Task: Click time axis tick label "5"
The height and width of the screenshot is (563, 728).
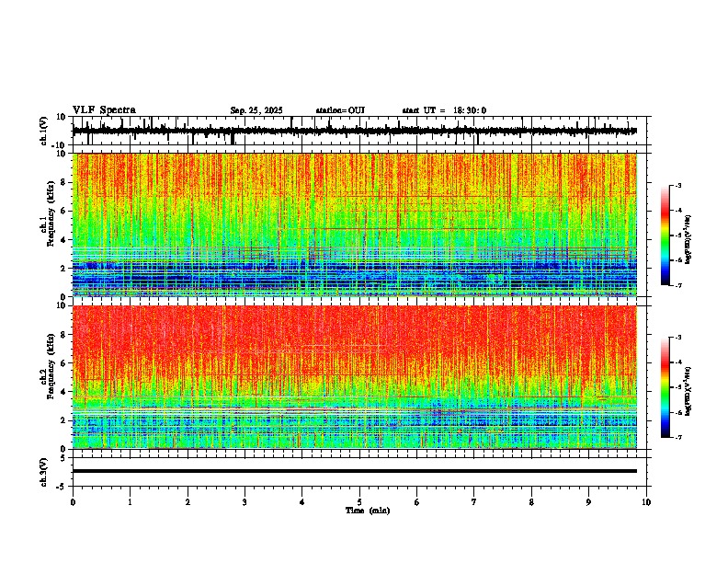Action: pos(359,502)
